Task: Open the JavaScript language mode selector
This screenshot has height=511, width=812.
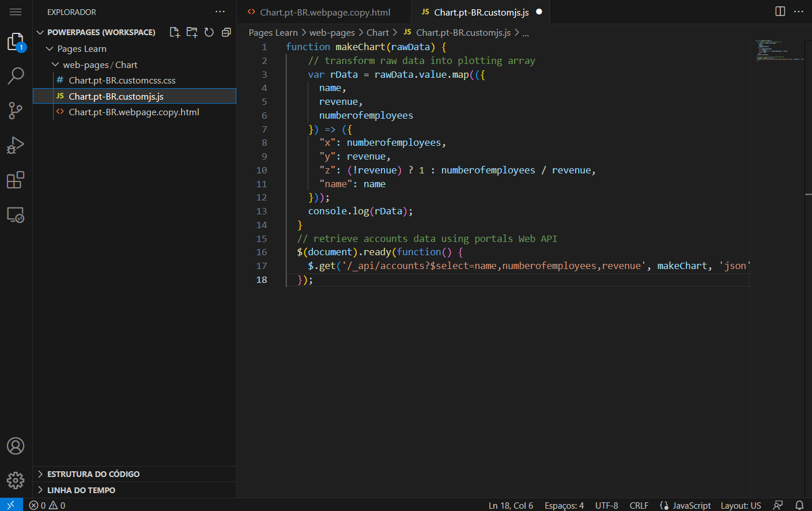Action: (x=692, y=505)
